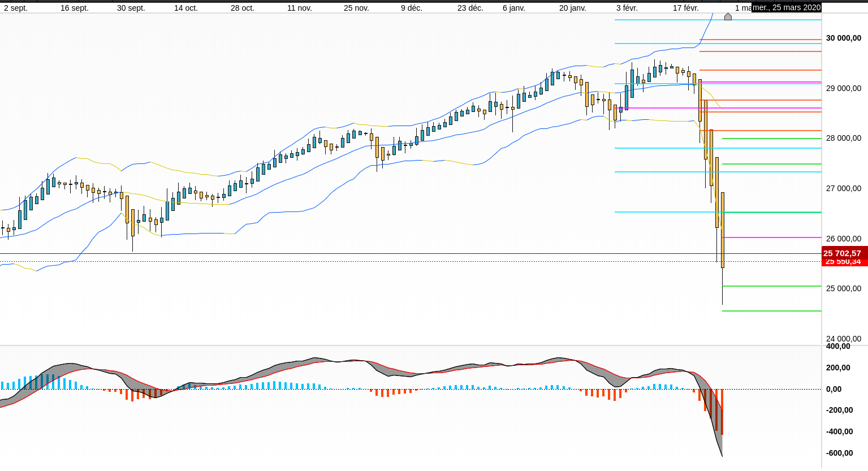Image resolution: width=868 pixels, height=471 pixels.
Task: Click the bright red 25 550,34 price tag
Action: coord(844,263)
